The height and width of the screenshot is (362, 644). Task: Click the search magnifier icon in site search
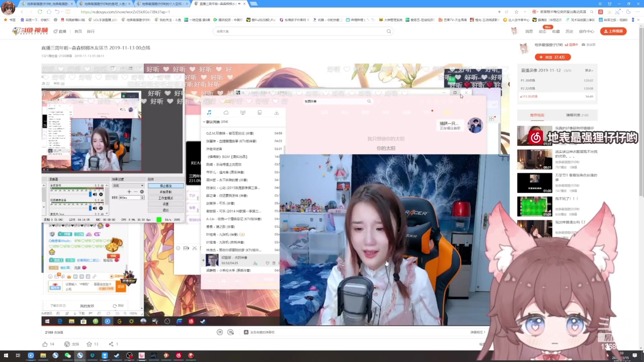tap(389, 31)
